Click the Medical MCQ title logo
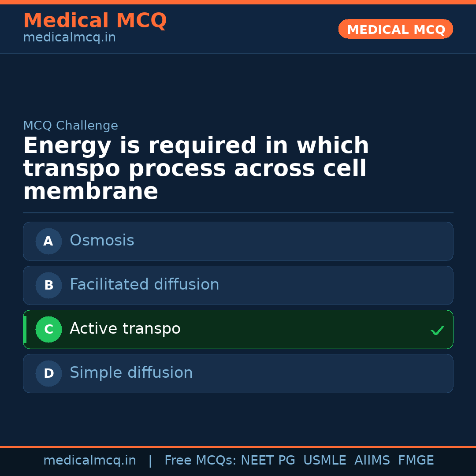476x476 pixels. 95,20
